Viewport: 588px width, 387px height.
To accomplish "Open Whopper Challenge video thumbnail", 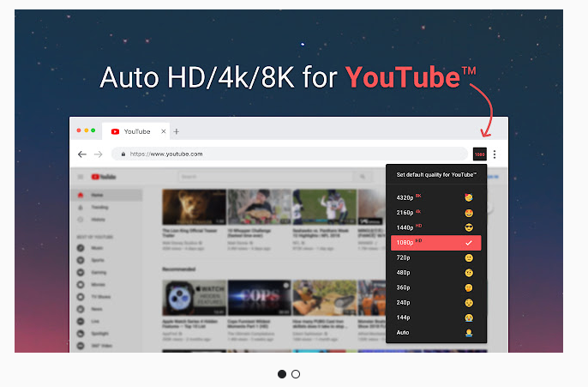I will (259, 207).
